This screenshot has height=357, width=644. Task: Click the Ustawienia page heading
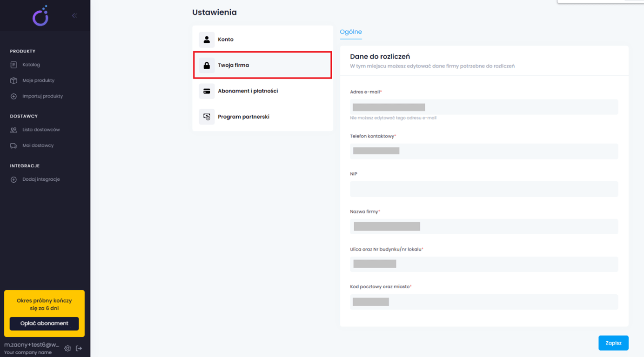point(215,13)
